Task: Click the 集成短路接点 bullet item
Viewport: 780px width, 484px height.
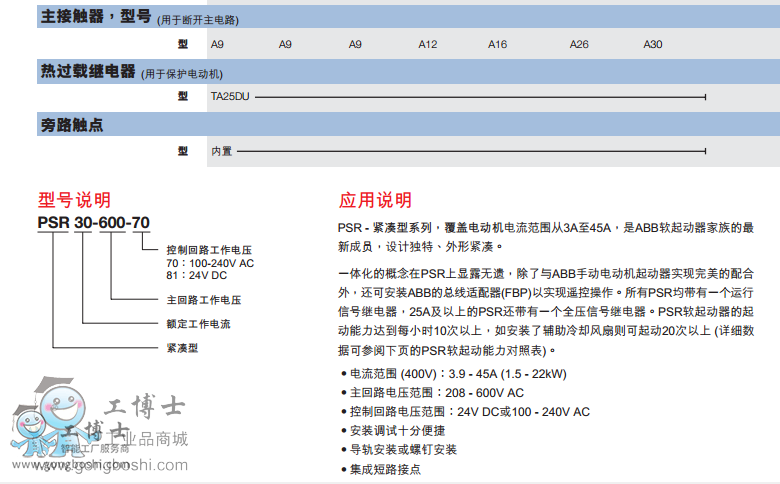Action: pos(385,468)
